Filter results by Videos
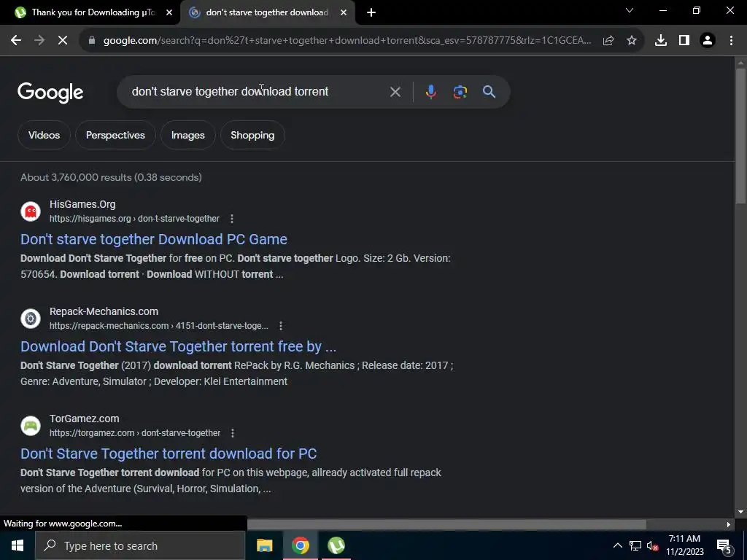The width and height of the screenshot is (747, 560). coord(44,135)
